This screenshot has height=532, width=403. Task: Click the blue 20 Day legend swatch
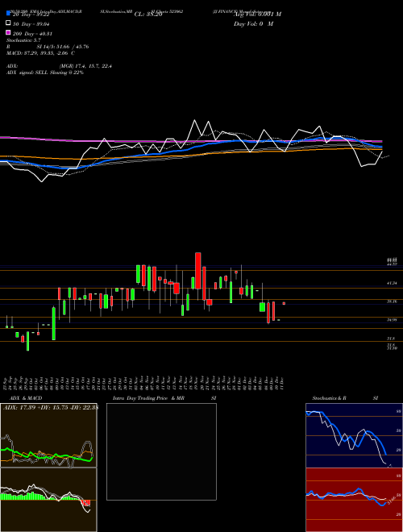[x=8, y=14]
